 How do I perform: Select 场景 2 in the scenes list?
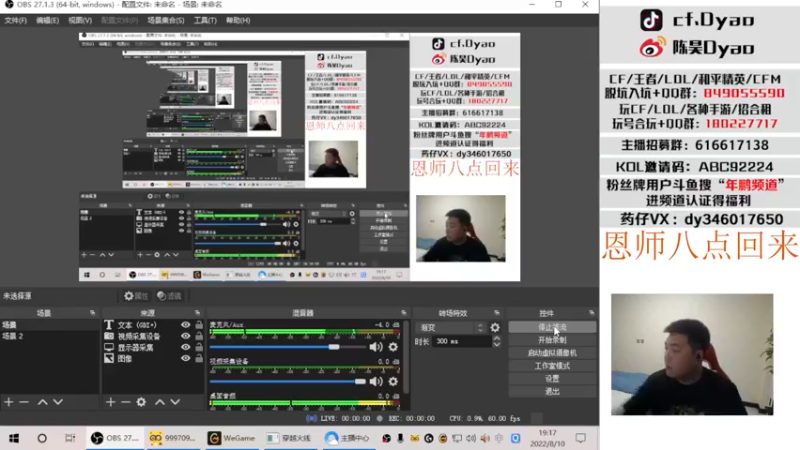tap(49, 336)
